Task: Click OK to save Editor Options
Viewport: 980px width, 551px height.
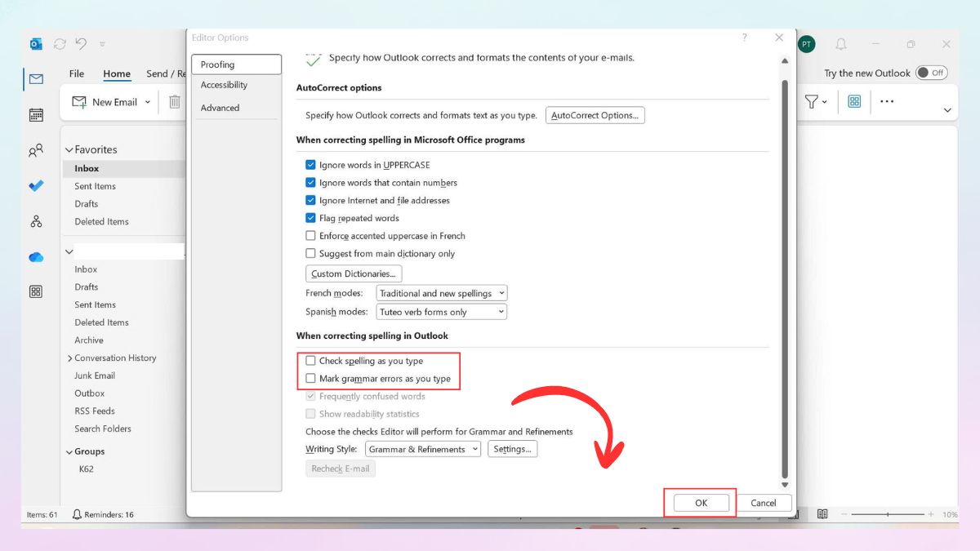Action: 701,503
